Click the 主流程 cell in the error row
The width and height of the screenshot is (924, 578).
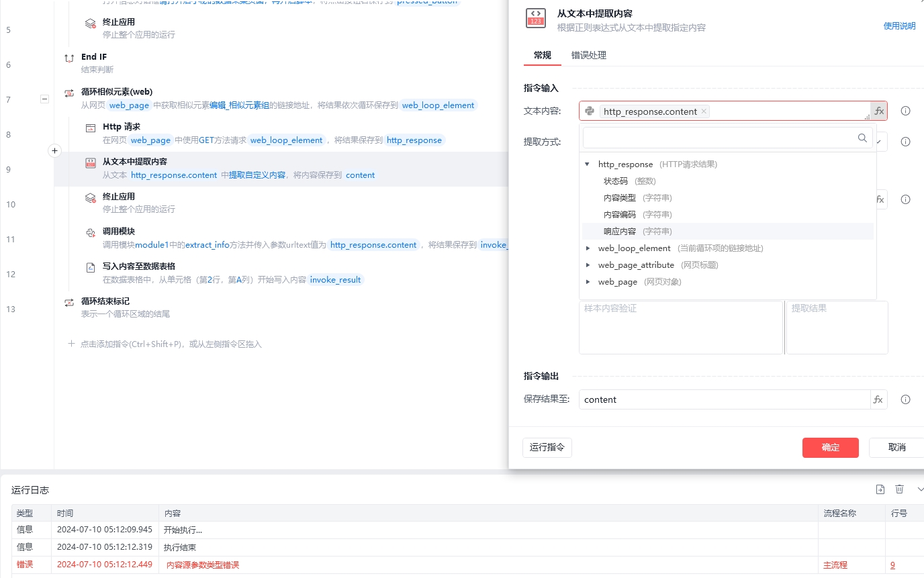[x=835, y=565]
